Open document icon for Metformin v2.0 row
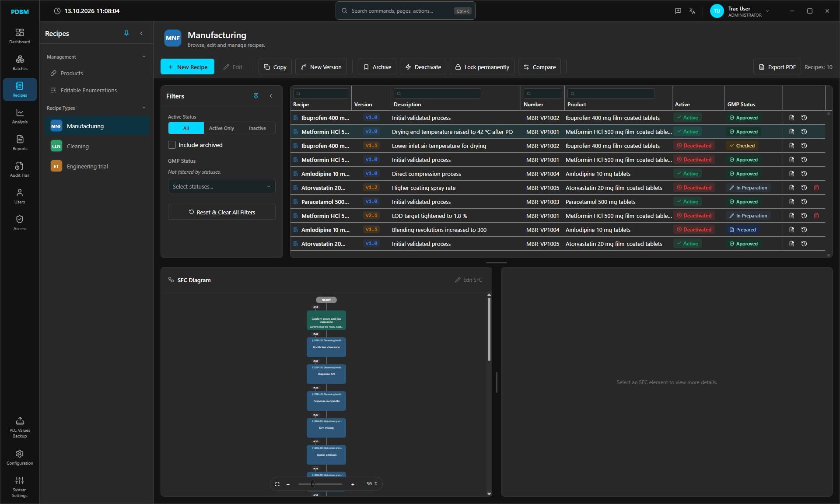Viewport: 840px width, 504px height. pyautogui.click(x=792, y=132)
